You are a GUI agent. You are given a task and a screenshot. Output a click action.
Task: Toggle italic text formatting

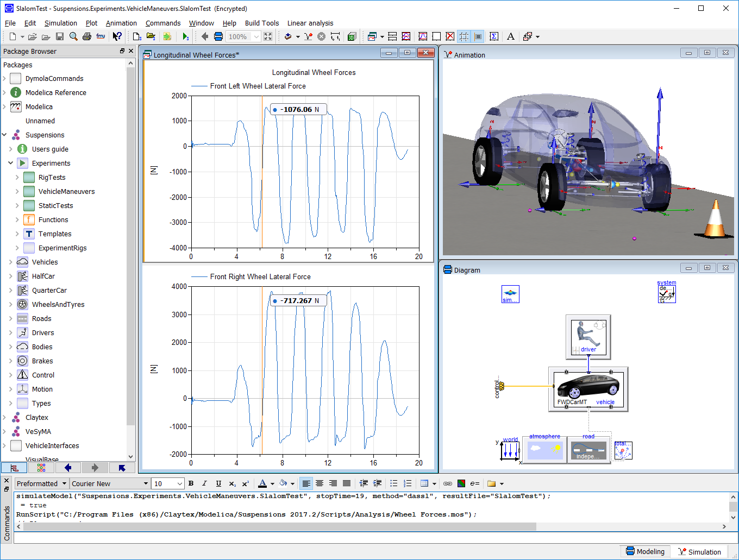[x=204, y=483]
